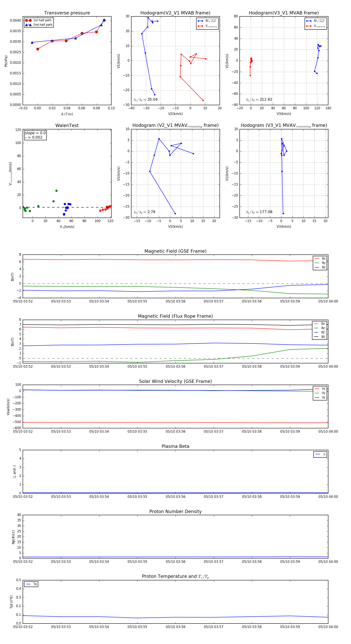Click the 'Plasma Beta' panel title

(175, 447)
